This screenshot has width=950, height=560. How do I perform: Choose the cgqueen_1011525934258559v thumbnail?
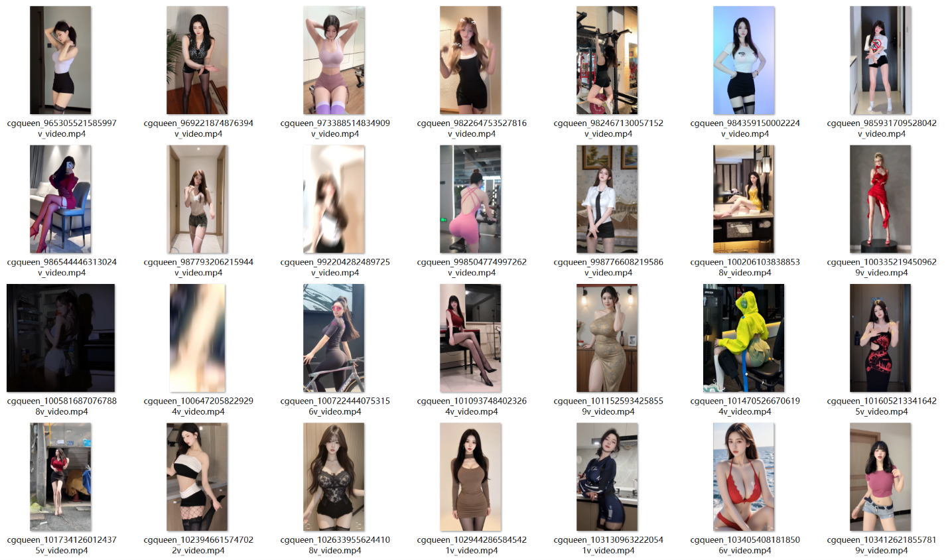(x=607, y=338)
